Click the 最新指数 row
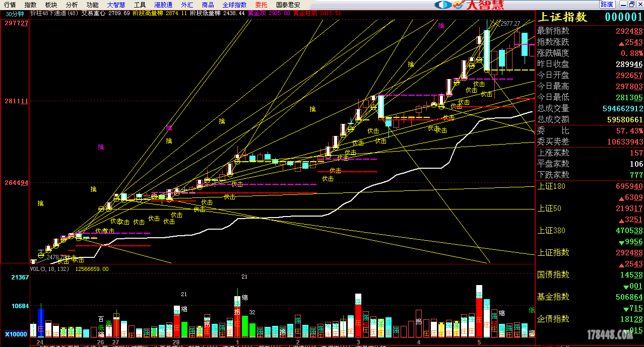644x347 pixels. tap(590, 31)
